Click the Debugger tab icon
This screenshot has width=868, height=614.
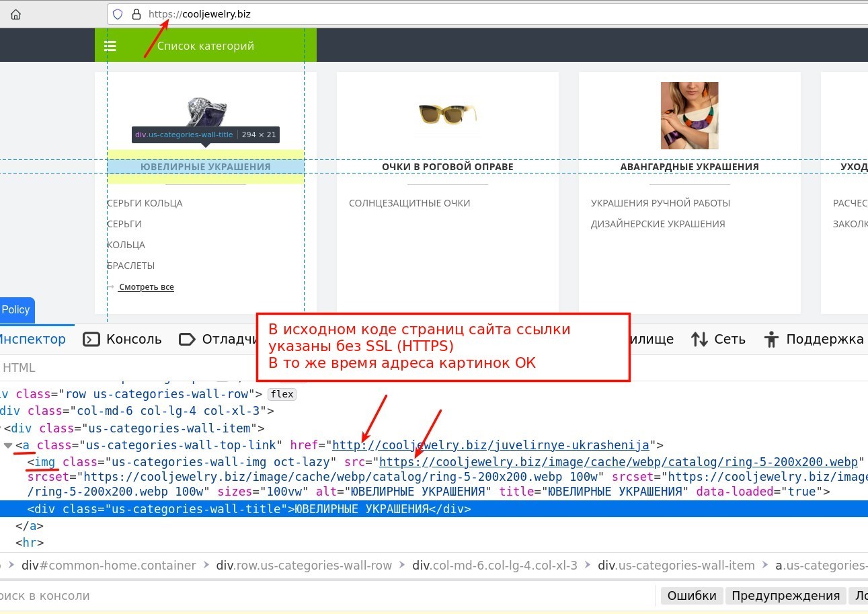(x=187, y=339)
